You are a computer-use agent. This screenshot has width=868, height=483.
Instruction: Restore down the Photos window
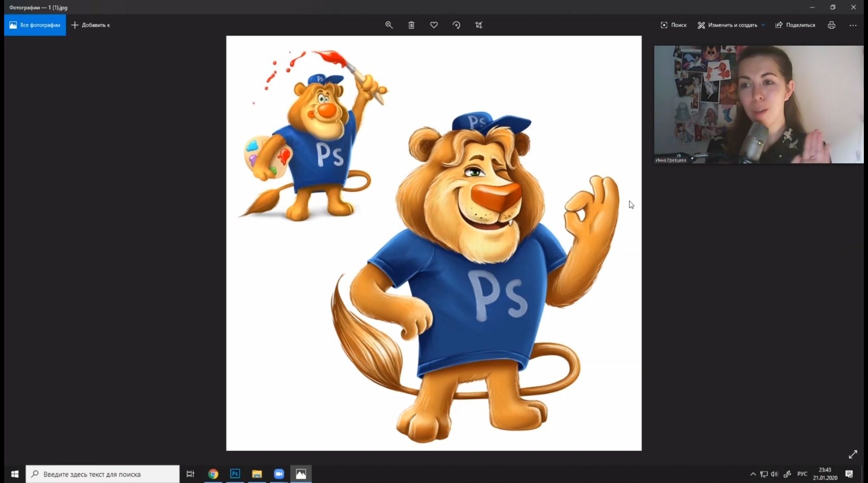(x=833, y=7)
